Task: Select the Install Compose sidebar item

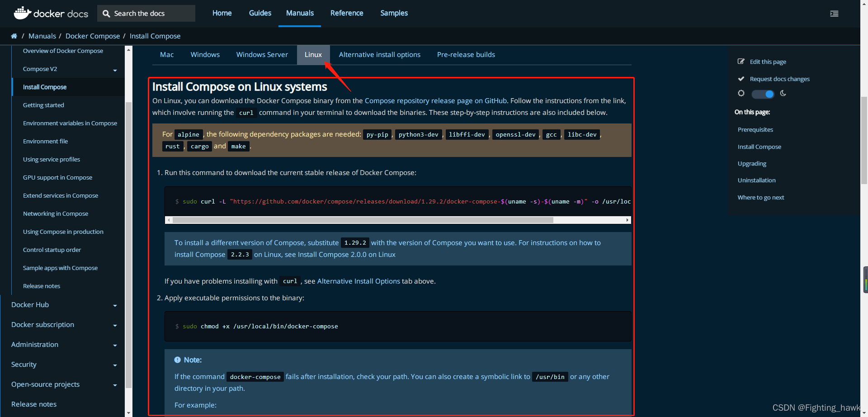Action: [68, 87]
